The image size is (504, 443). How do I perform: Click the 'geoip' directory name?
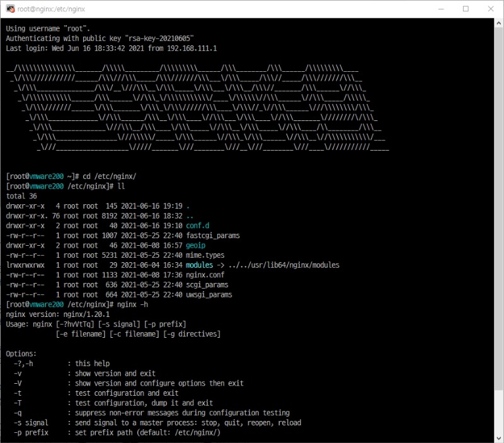195,246
